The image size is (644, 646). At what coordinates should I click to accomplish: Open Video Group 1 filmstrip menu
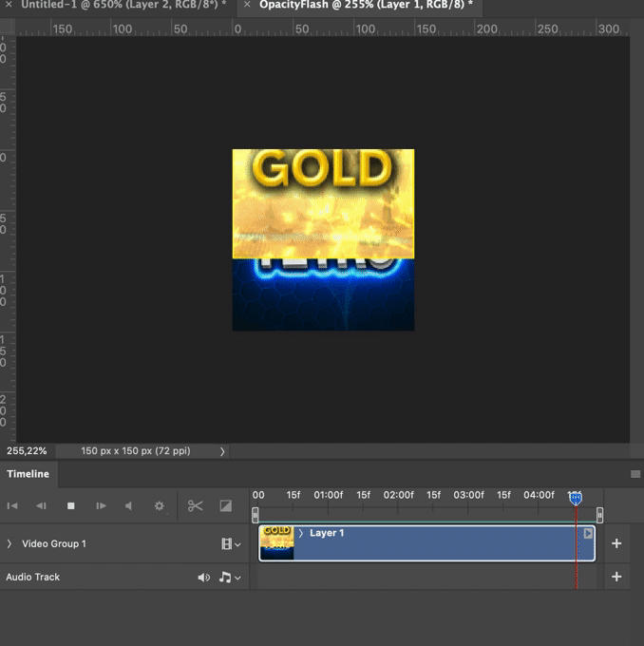(231, 543)
